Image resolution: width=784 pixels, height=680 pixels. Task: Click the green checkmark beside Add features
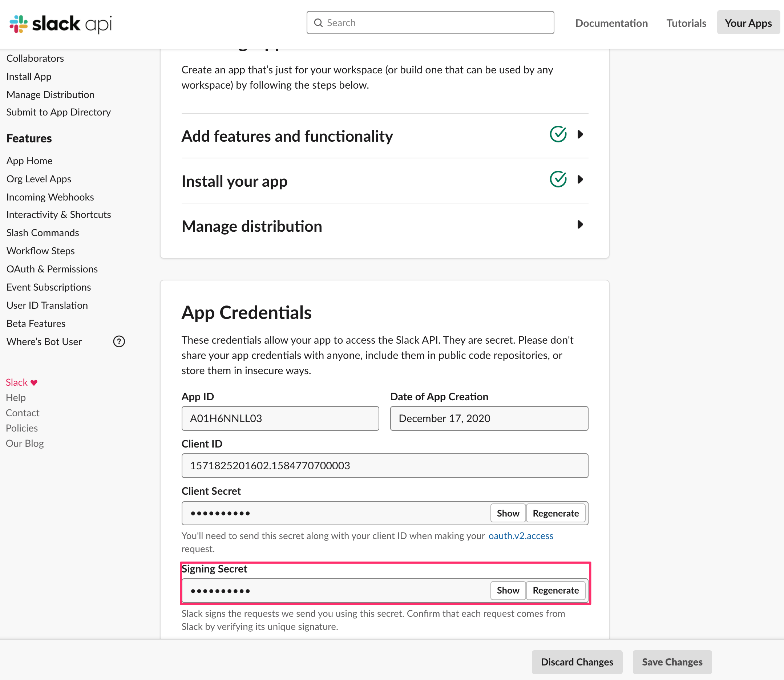558,134
